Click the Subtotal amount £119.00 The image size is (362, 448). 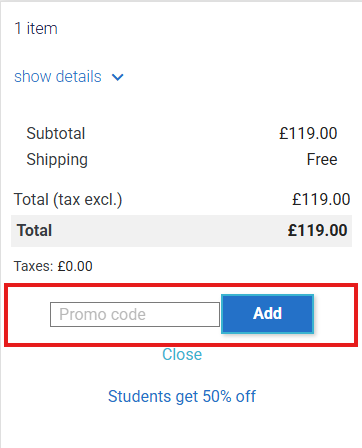308,133
